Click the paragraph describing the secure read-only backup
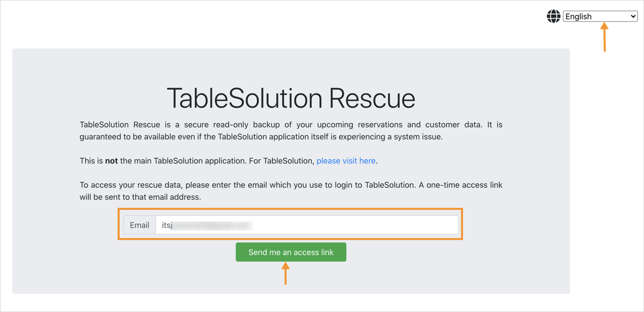644x312 pixels. point(291,131)
